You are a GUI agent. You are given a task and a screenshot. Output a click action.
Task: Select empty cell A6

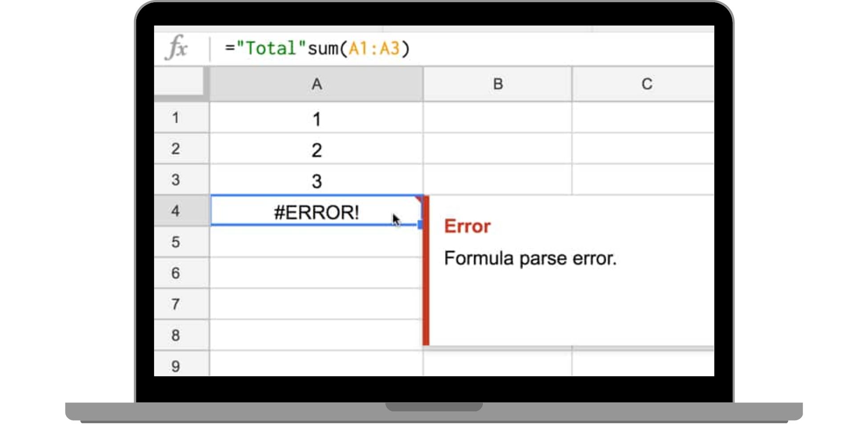click(316, 273)
